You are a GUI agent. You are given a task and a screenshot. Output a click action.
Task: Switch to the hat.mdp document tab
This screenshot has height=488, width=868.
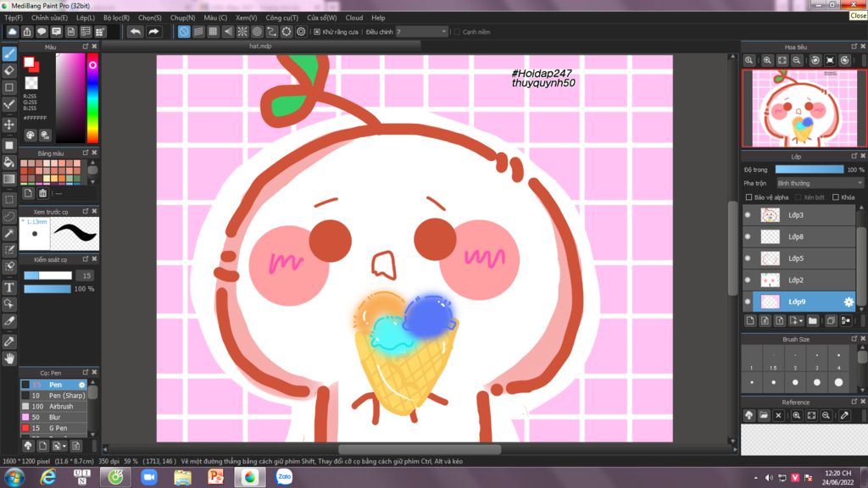click(260, 46)
